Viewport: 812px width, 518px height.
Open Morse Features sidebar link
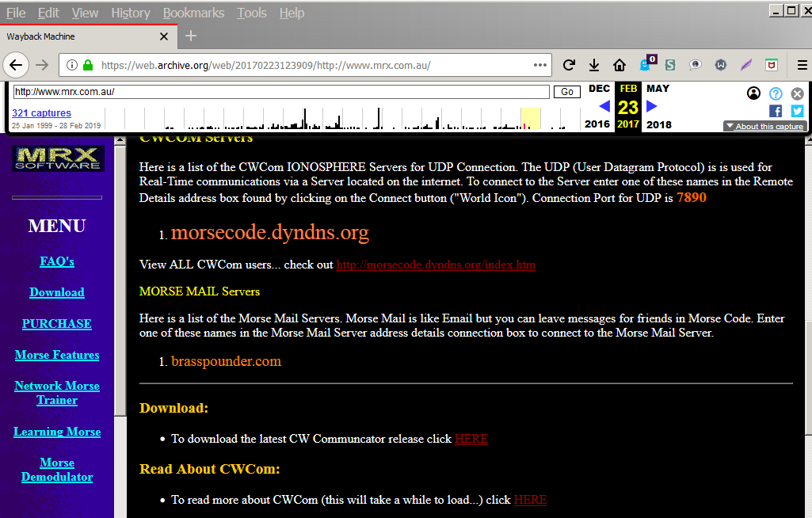pyautogui.click(x=57, y=354)
